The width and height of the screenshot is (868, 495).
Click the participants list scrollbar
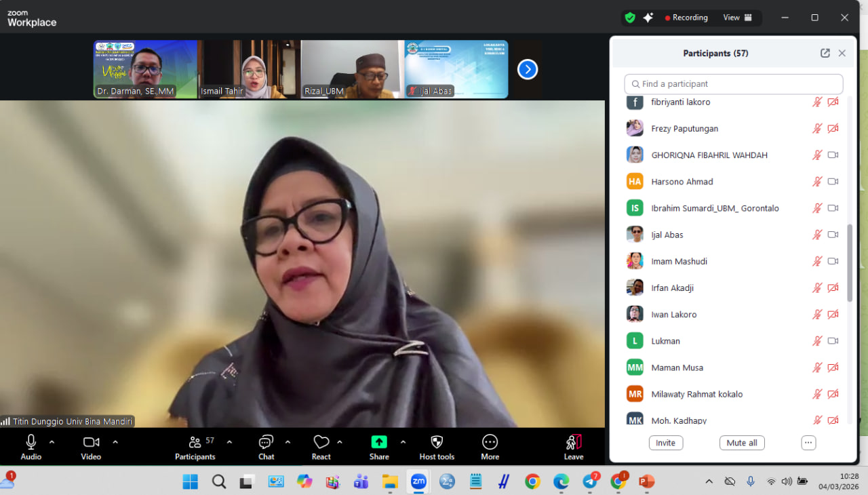850,263
